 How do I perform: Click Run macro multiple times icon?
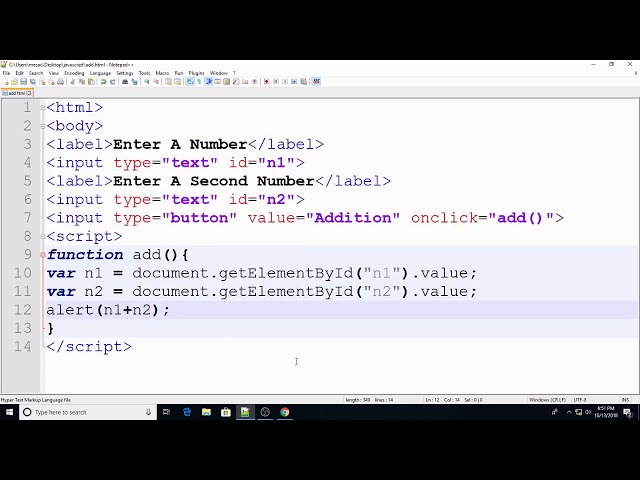click(294, 82)
